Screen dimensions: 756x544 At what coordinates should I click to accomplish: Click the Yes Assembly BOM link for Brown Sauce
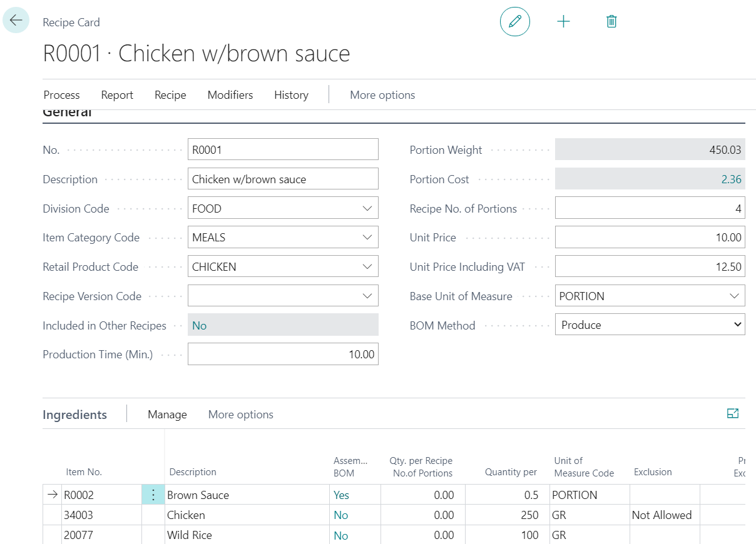341,495
